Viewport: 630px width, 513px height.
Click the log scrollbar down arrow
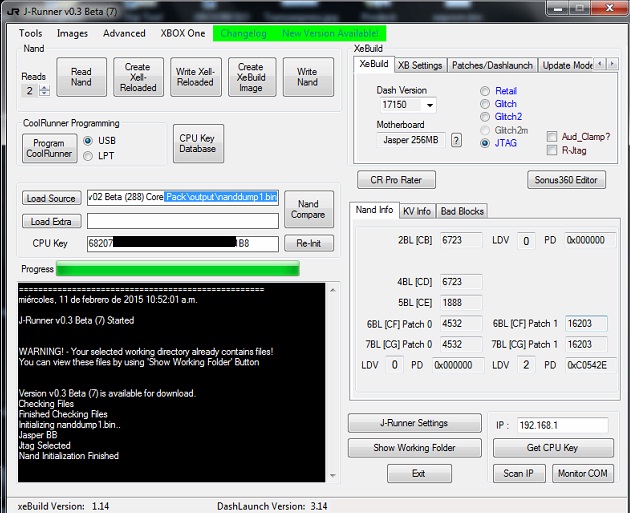coord(332,475)
